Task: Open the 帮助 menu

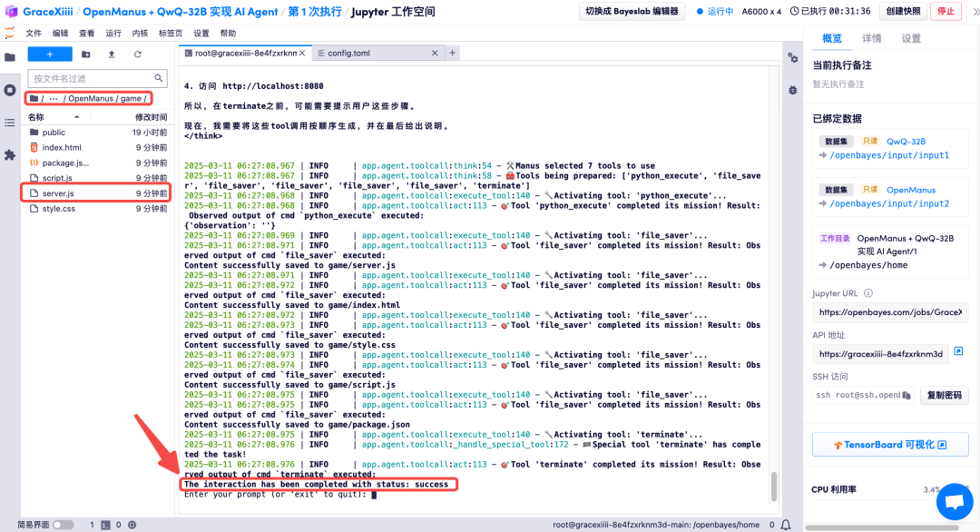Action: [x=228, y=33]
